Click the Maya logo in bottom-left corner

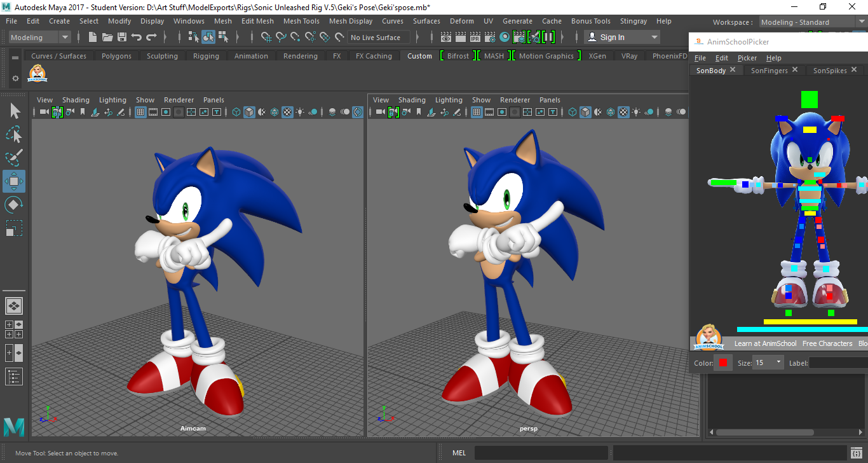(14, 427)
